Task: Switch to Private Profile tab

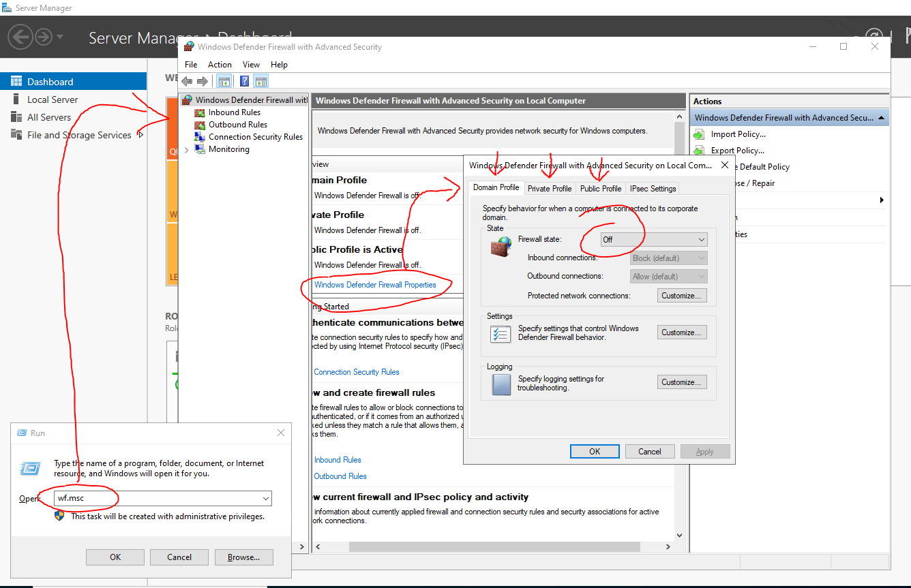Action: [550, 189]
